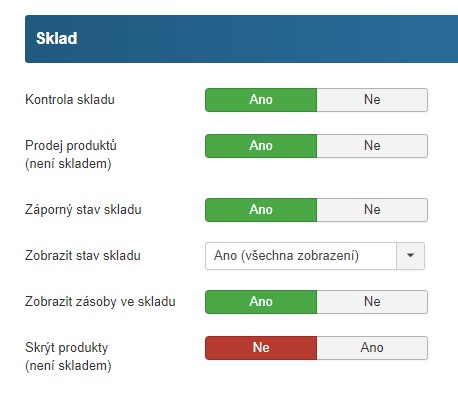Select Ano for Prodej produktů
The width and height of the screenshot is (458, 397).
(x=261, y=146)
